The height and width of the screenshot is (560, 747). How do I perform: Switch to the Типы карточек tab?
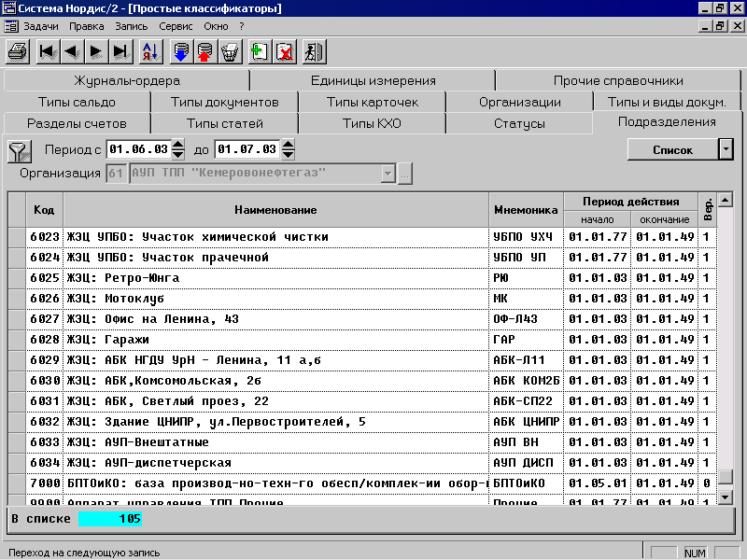pyautogui.click(x=372, y=102)
